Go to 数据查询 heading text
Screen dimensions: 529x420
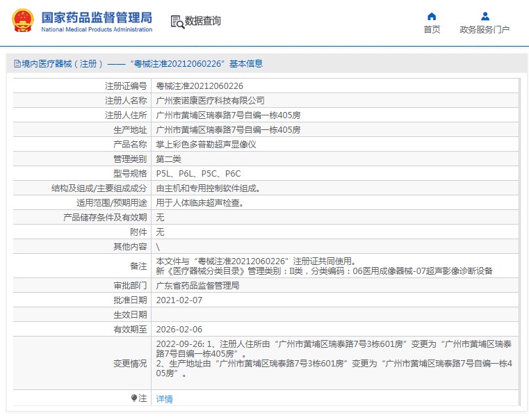203,22
